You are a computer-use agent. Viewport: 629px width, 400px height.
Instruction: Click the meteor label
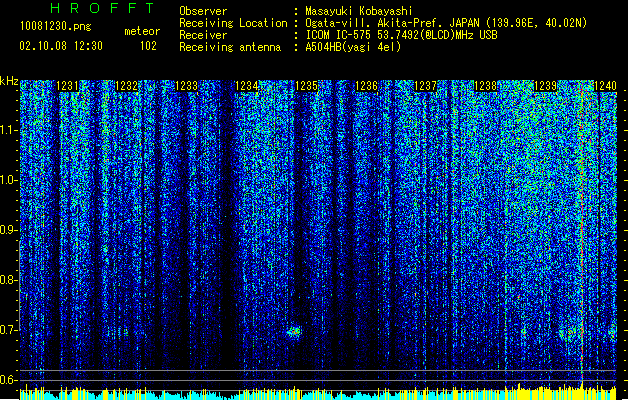click(142, 31)
